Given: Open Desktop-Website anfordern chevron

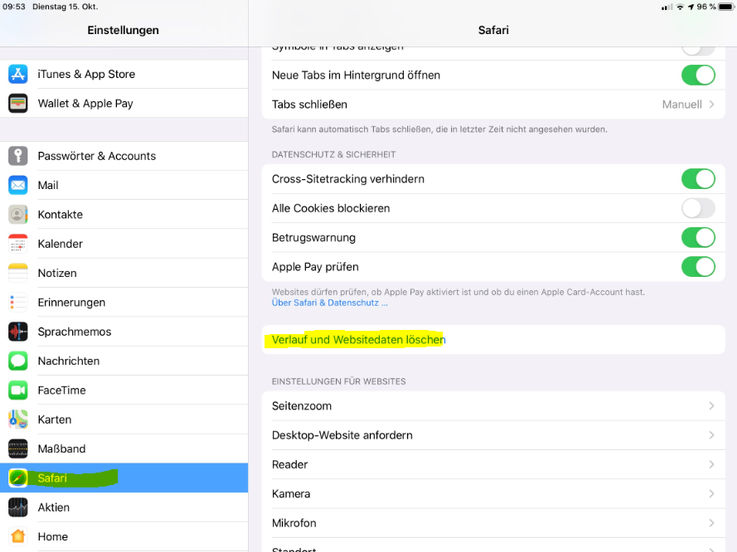Looking at the screenshot, I should [711, 435].
